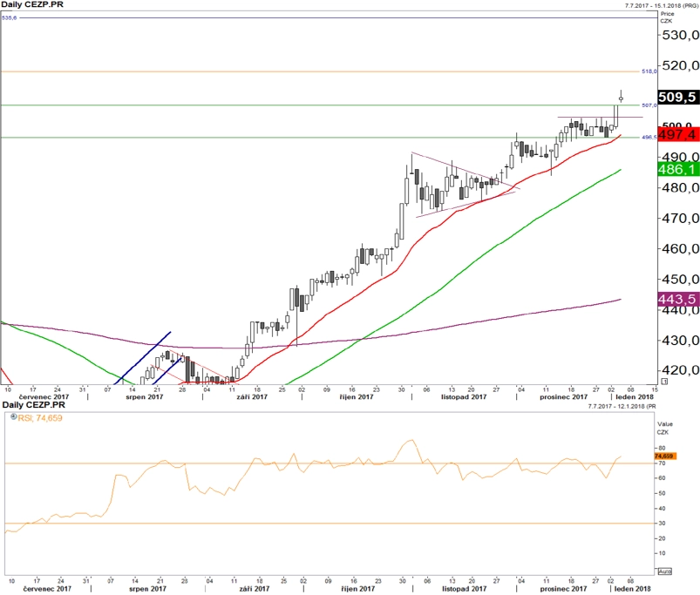Select the red 497,4 moving average tag
The image size is (700, 595).
point(677,134)
